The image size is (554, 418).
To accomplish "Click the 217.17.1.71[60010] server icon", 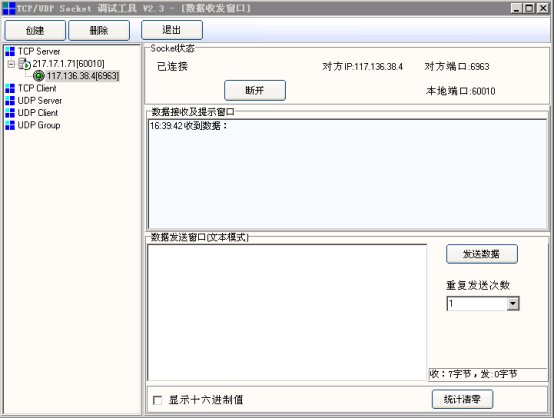I will [25, 64].
